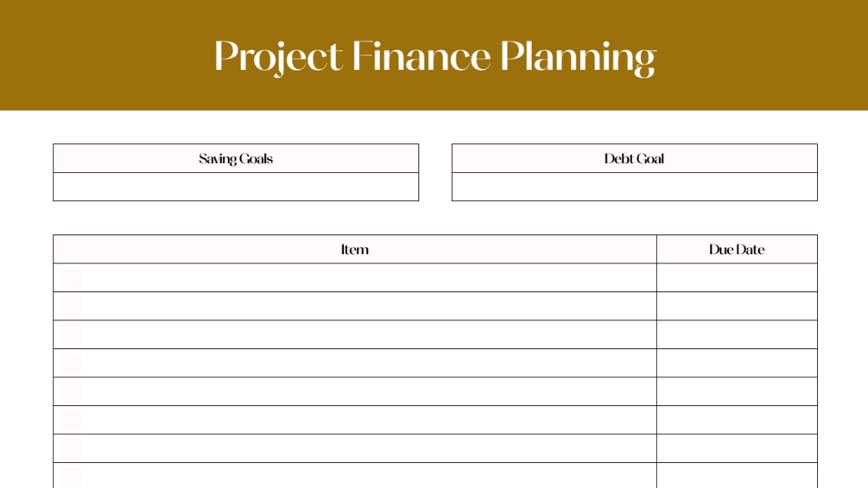This screenshot has width=868, height=488.
Task: Click the Debt Goal header cell
Action: coord(634,159)
